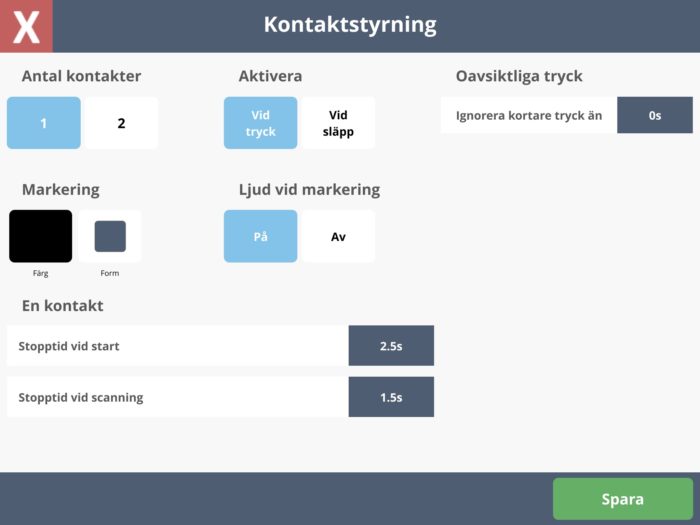The height and width of the screenshot is (525, 700).
Task: Select 2 under Antal kontakter
Action: coord(121,123)
